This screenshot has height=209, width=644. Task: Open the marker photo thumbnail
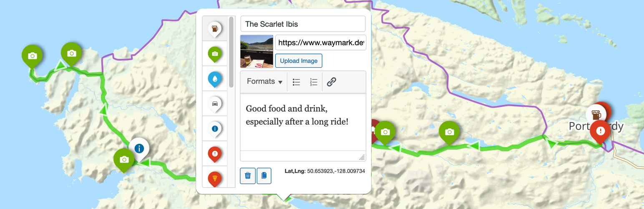[x=257, y=51]
